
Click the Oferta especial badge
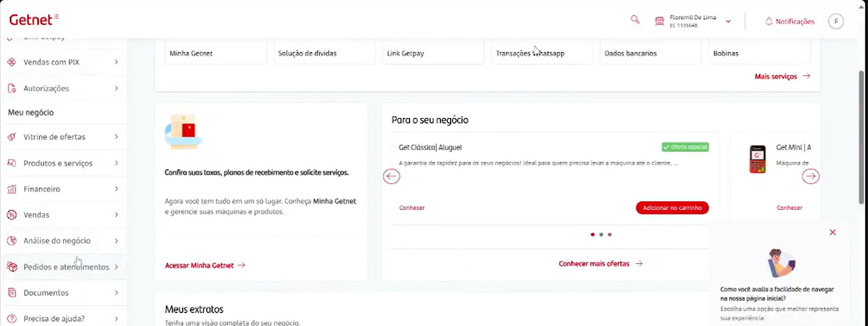685,147
